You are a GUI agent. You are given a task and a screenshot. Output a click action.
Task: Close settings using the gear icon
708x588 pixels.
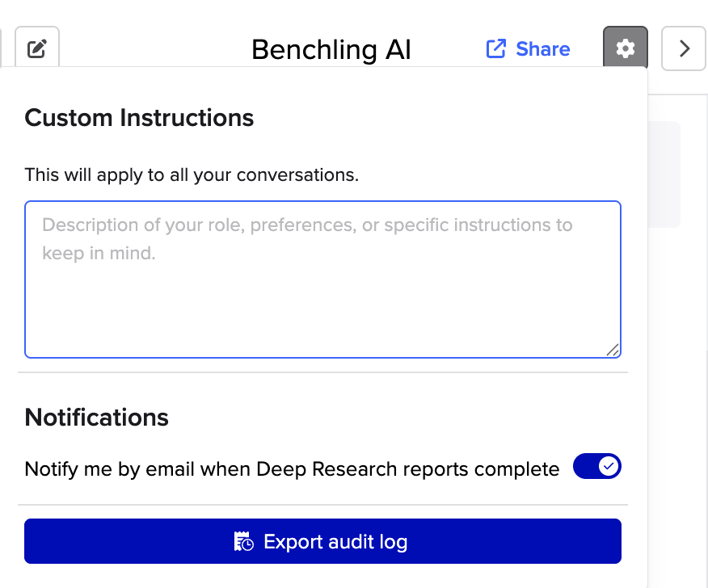click(x=626, y=48)
